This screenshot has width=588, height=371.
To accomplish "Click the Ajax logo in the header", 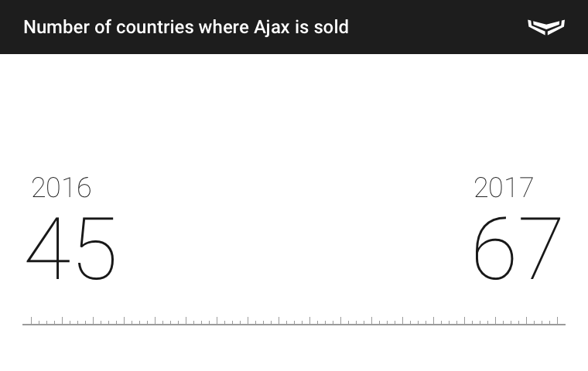I will coord(546,27).
